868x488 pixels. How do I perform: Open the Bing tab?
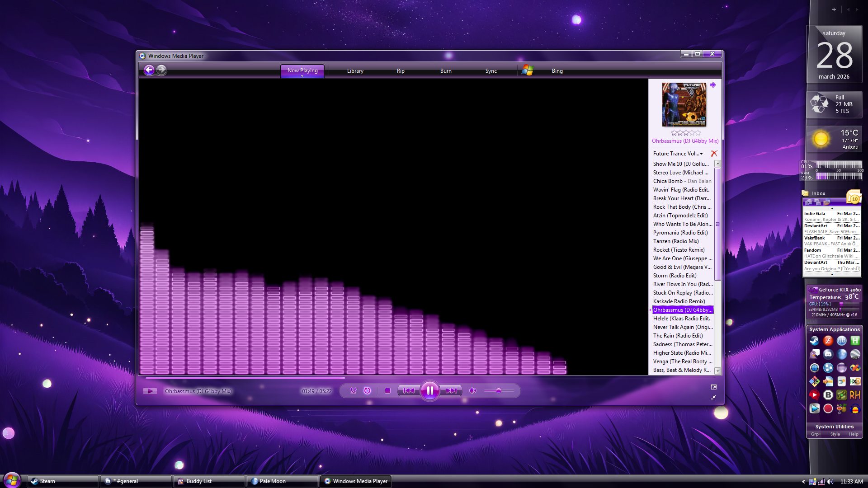click(557, 71)
